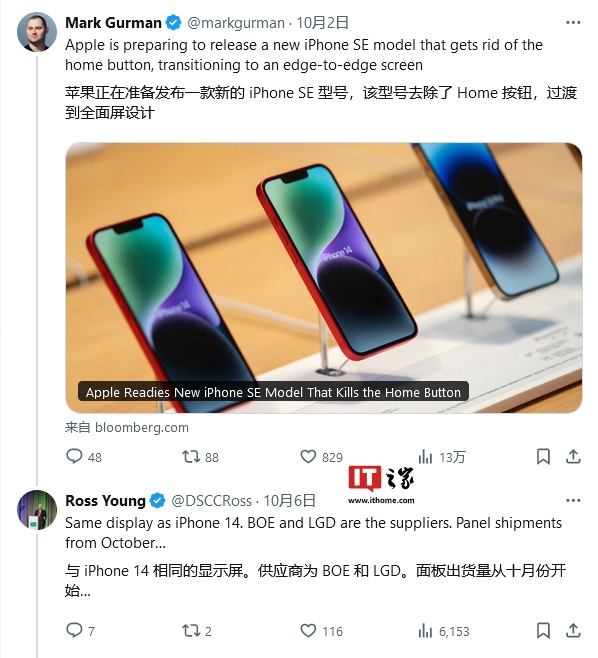
Task: Open more options for Ross Young's tweet
Action: [x=573, y=500]
